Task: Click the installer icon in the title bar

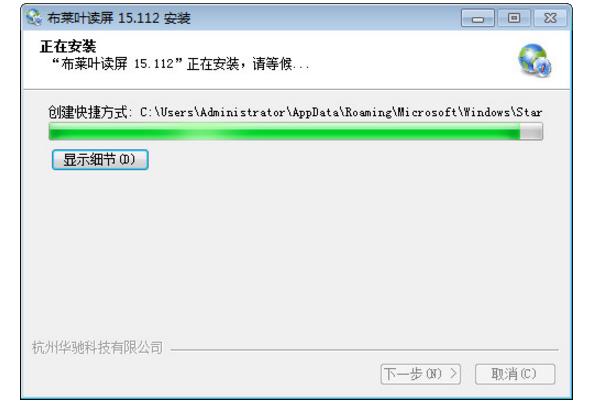Action: click(34, 18)
